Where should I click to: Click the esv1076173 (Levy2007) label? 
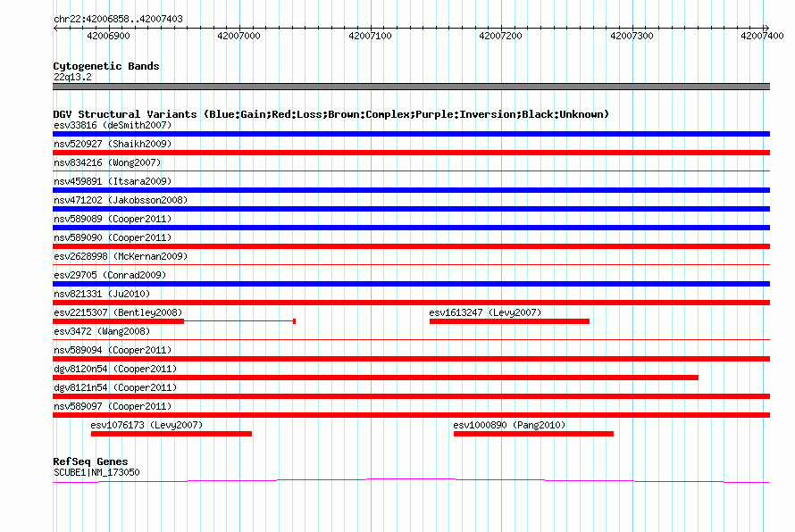pos(146,425)
